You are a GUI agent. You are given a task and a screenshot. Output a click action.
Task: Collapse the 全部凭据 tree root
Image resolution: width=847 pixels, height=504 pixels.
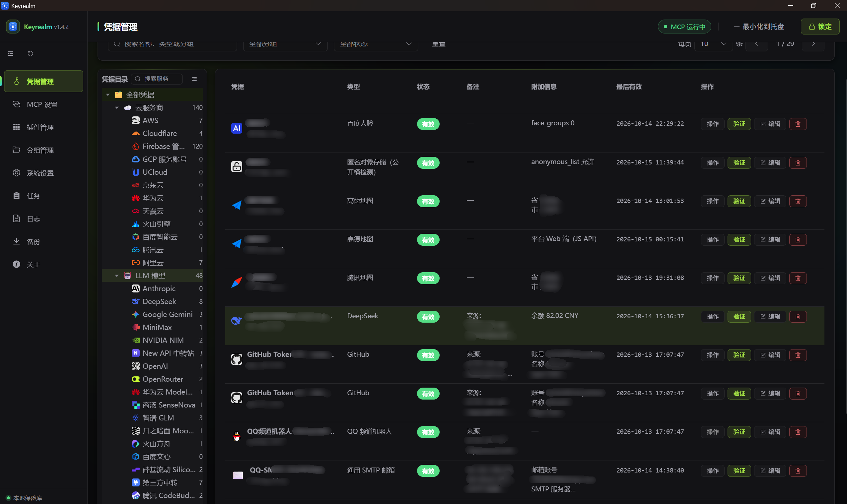(108, 94)
